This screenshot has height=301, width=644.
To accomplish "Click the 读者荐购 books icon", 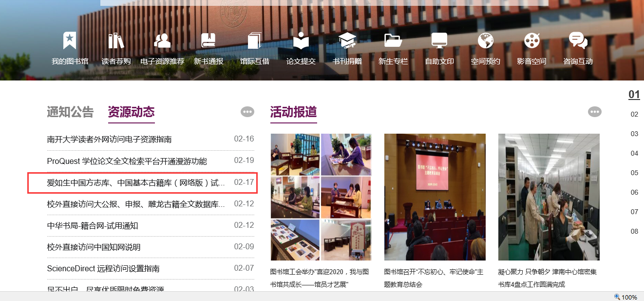I will (x=116, y=41).
